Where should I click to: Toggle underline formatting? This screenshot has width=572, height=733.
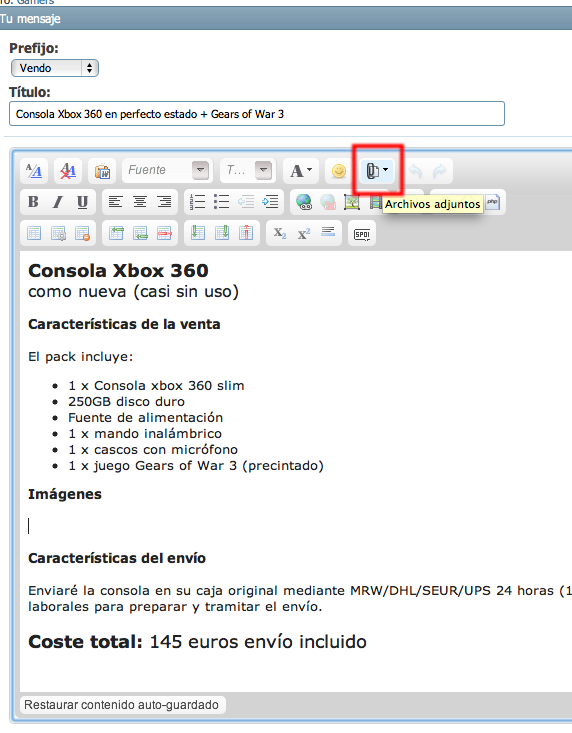[82, 202]
